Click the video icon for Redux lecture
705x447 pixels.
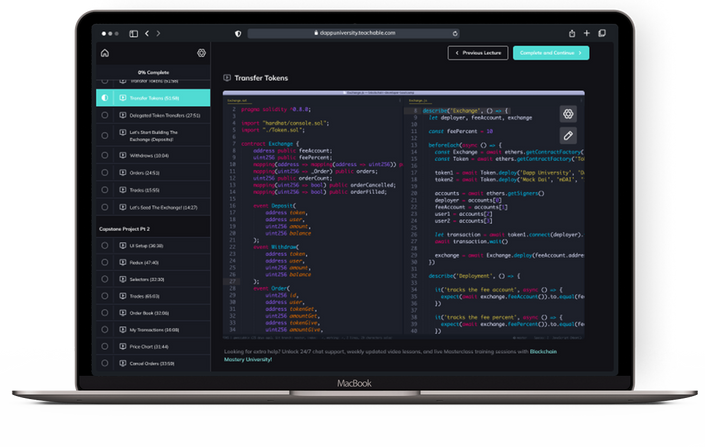(x=122, y=262)
